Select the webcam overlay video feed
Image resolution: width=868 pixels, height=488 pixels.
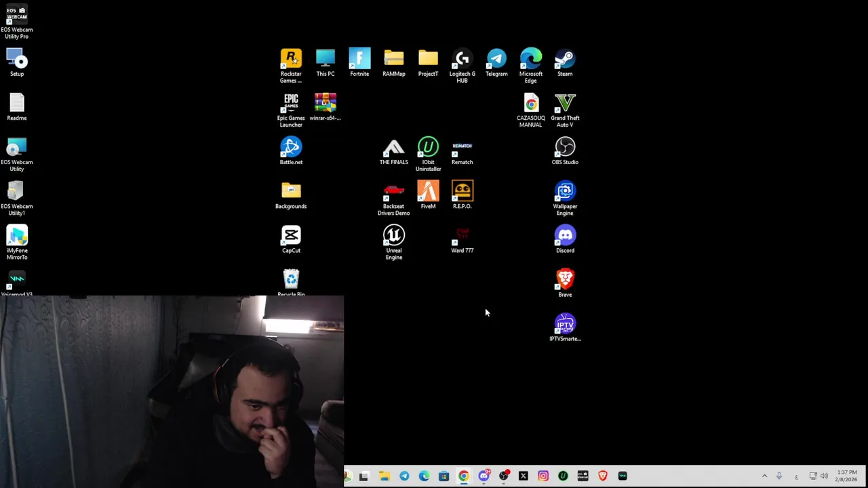coord(172,392)
